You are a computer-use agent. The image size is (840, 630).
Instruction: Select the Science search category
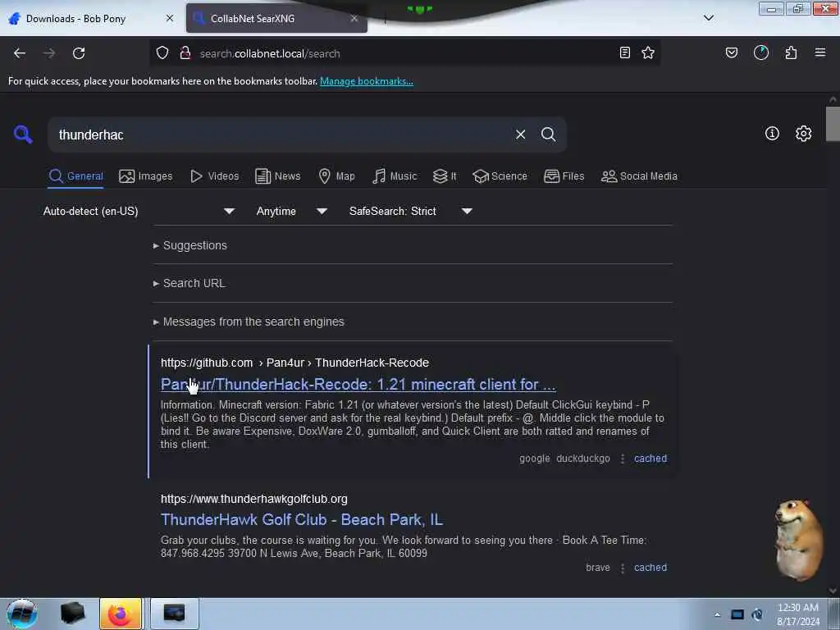[x=500, y=176]
